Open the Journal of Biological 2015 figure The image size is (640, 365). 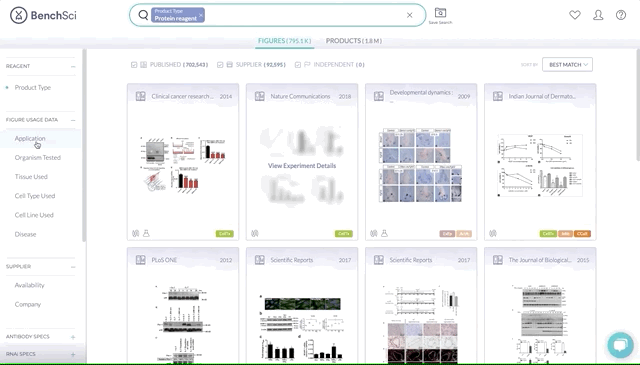click(540, 324)
